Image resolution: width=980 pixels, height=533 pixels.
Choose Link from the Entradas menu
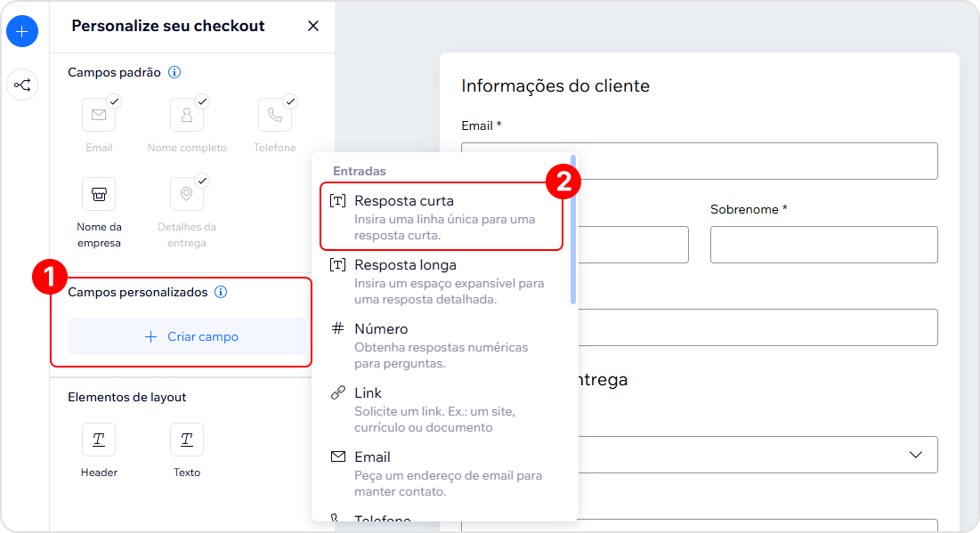click(x=441, y=409)
